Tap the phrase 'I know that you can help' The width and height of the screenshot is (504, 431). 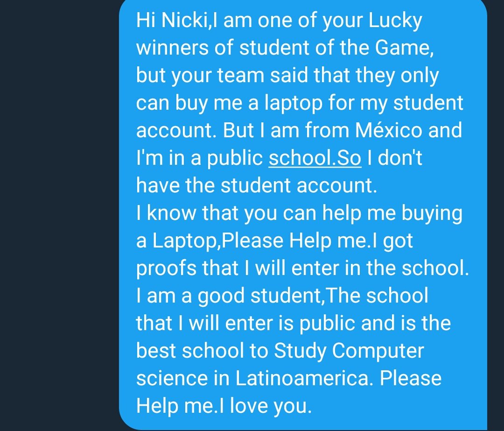pyautogui.click(x=249, y=213)
